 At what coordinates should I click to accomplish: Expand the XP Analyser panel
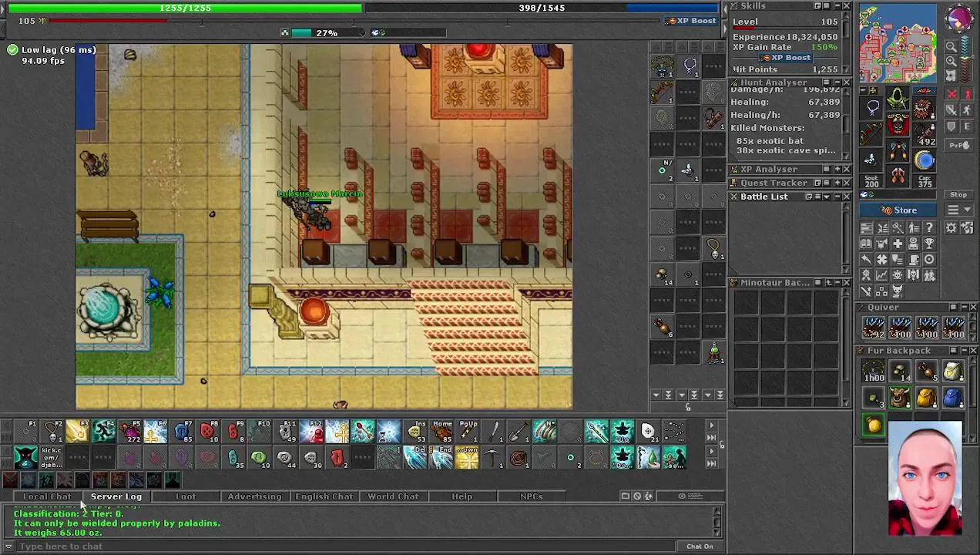[837, 170]
